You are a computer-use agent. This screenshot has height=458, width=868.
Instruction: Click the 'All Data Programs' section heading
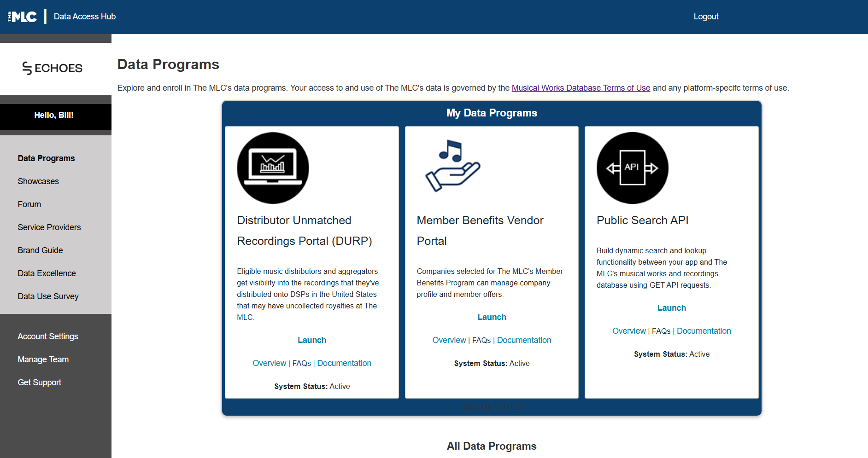492,446
